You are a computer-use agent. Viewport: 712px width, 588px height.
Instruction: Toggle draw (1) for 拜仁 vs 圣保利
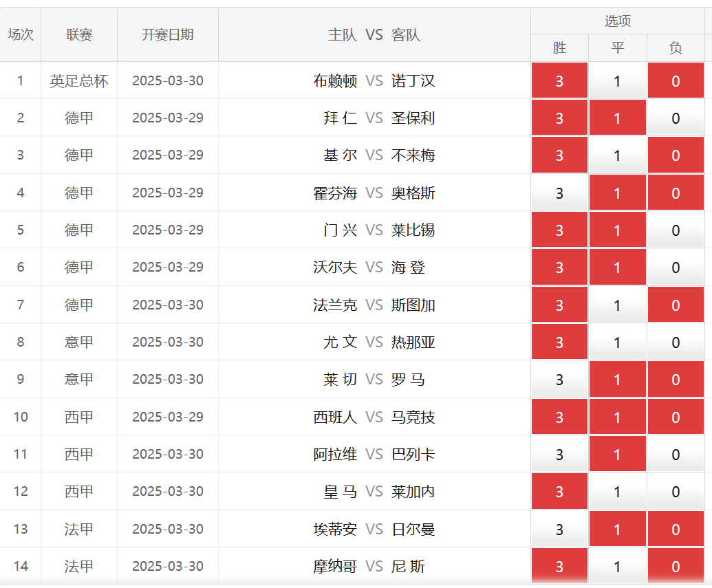(x=617, y=118)
